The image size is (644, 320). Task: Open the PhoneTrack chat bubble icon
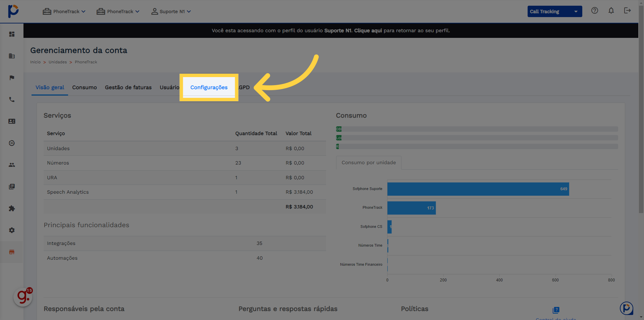626,308
